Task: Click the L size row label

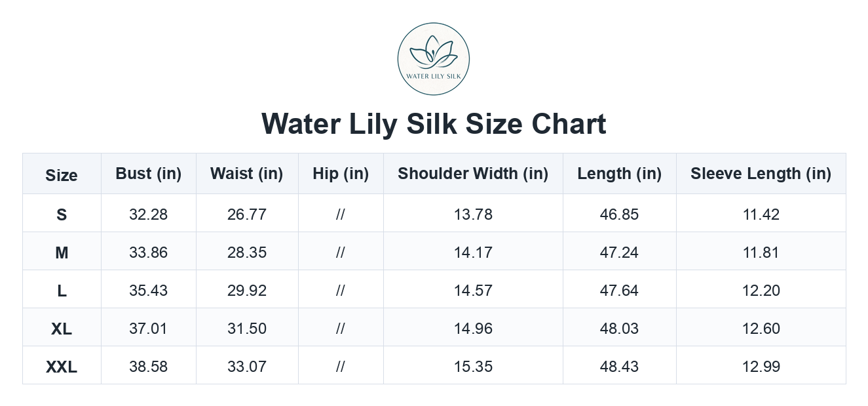Action: point(62,291)
